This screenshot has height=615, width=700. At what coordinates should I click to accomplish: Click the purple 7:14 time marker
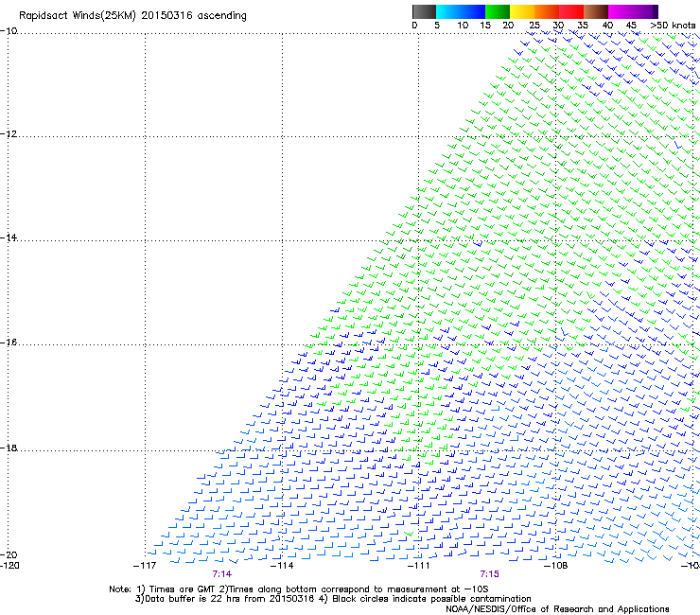pyautogui.click(x=222, y=574)
